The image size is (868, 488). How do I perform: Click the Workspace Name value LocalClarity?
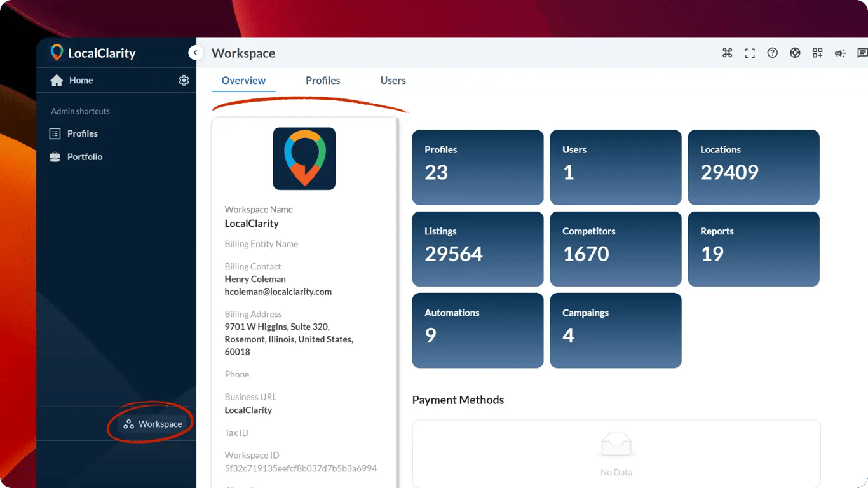(252, 224)
